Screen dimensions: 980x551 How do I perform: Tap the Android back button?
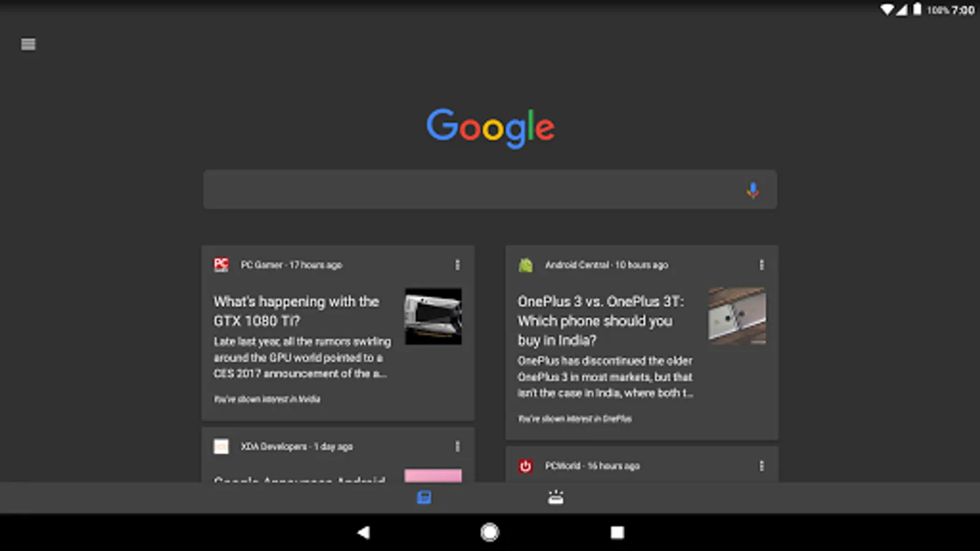click(363, 533)
